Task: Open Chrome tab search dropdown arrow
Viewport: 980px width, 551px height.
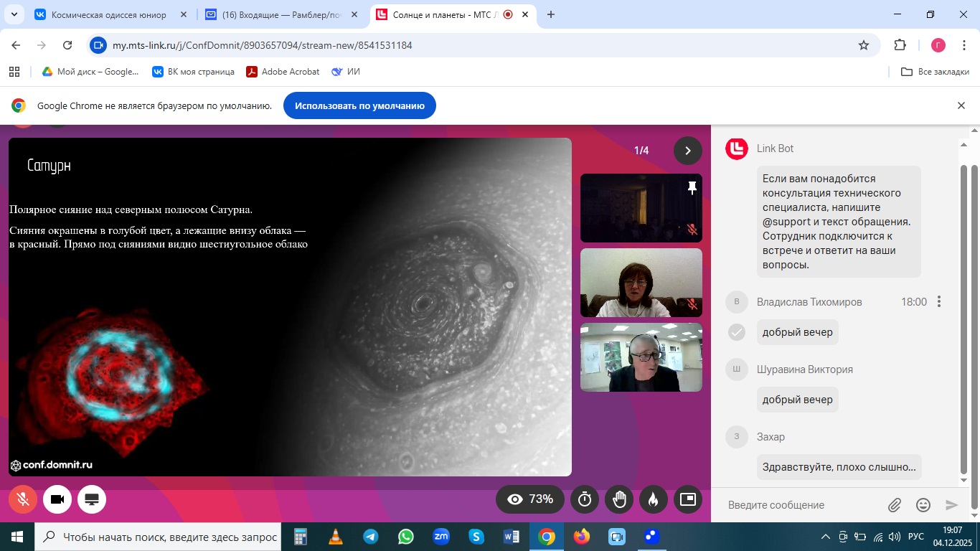Action: 14,14
